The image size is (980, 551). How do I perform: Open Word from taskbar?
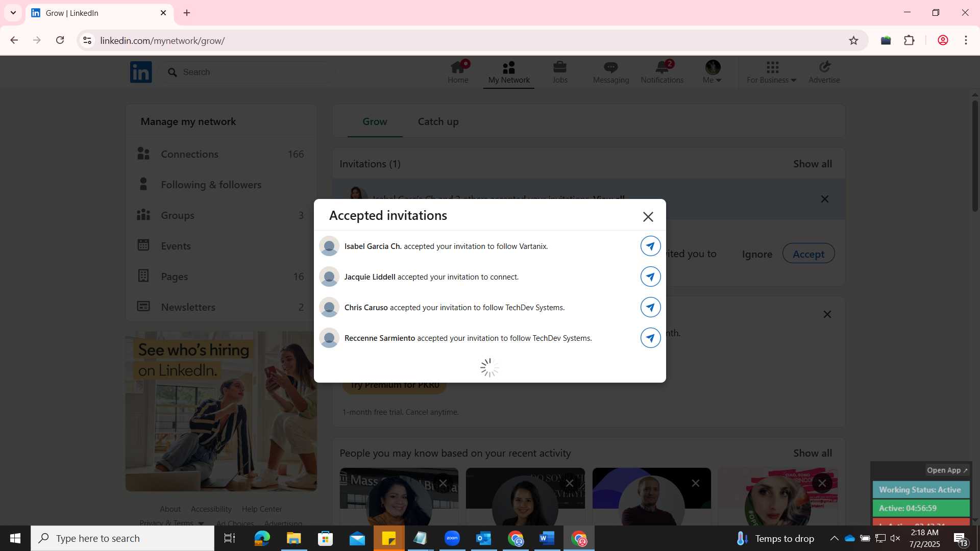547,538
